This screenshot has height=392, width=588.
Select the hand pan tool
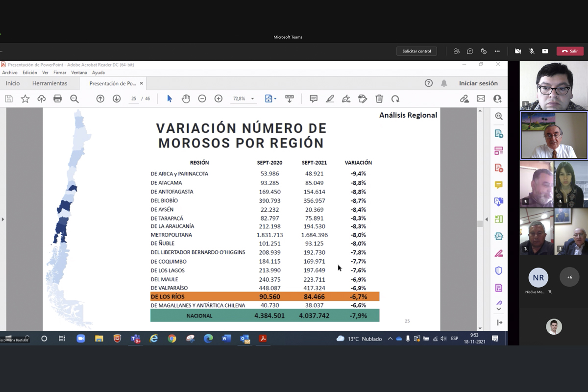coord(186,99)
